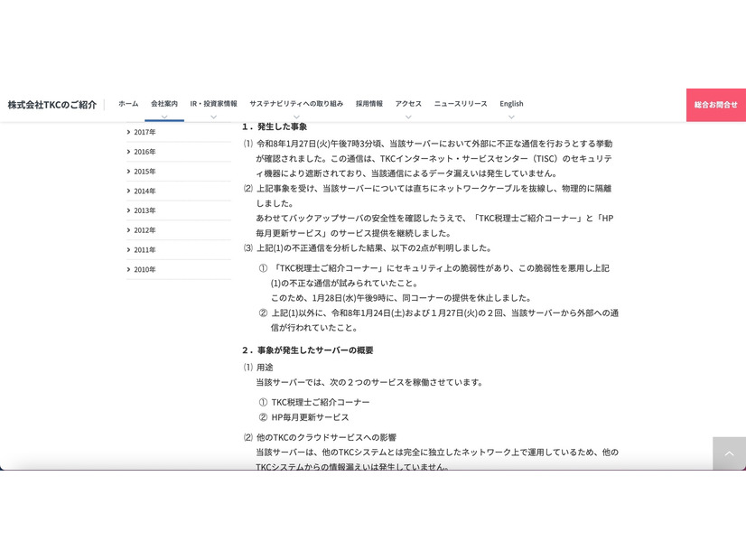This screenshot has width=746, height=560.
Task: Expand the 2017年 archive entry
Action: tap(145, 132)
